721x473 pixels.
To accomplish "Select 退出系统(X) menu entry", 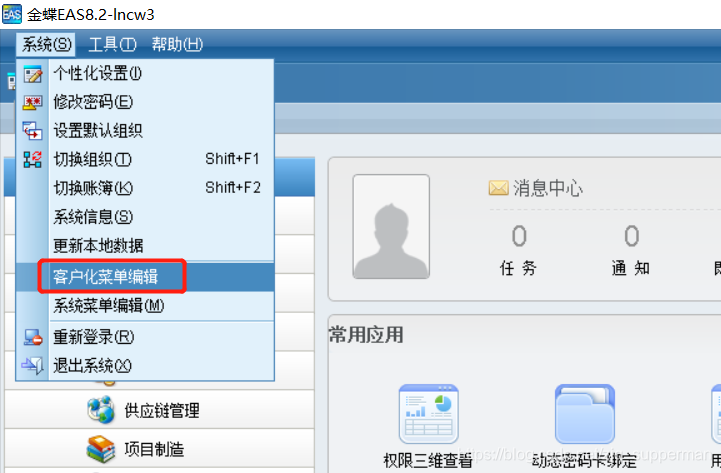I will pos(145,366).
